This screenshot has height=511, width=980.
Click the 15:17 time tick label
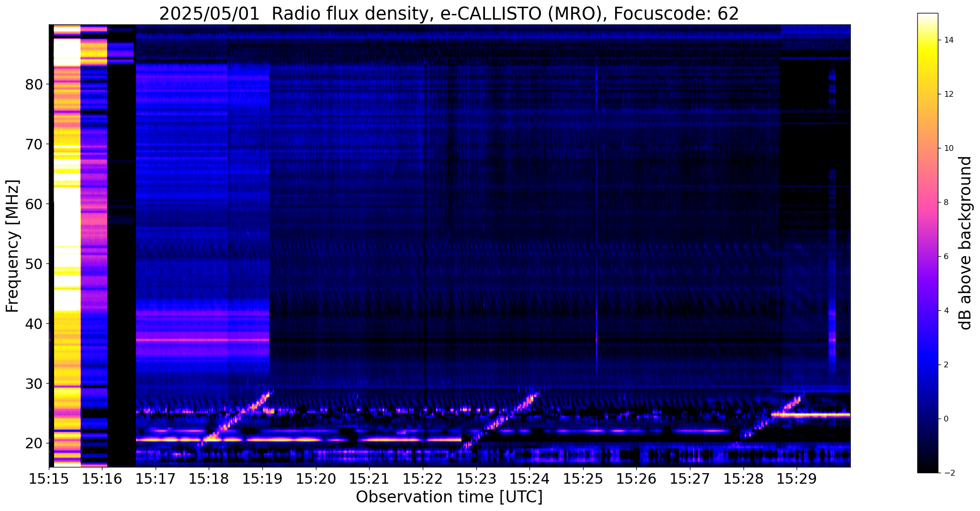click(x=156, y=478)
